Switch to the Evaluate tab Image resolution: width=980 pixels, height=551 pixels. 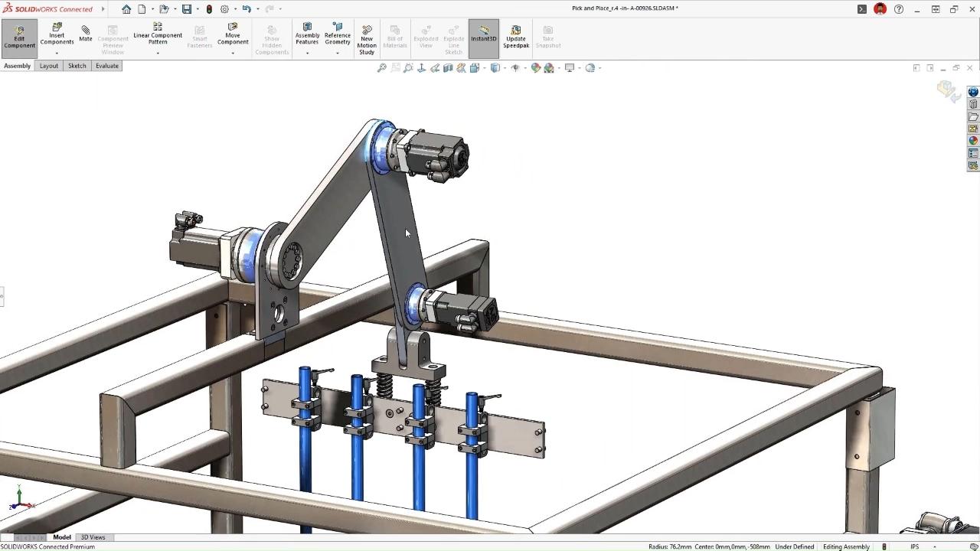tap(107, 66)
